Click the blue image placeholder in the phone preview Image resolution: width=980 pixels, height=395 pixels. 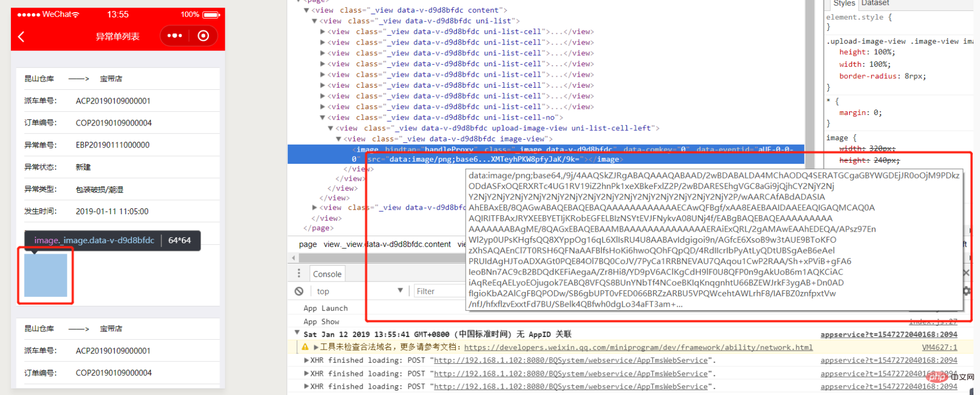45,275
